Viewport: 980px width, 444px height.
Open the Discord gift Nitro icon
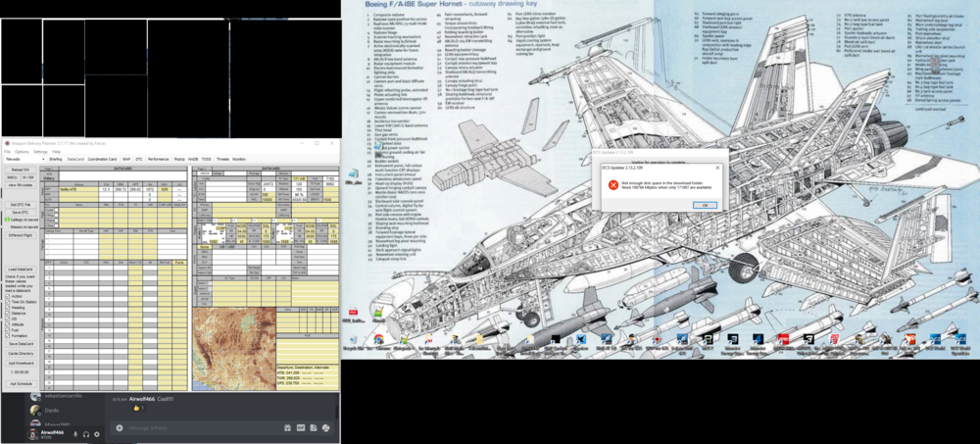click(287, 428)
